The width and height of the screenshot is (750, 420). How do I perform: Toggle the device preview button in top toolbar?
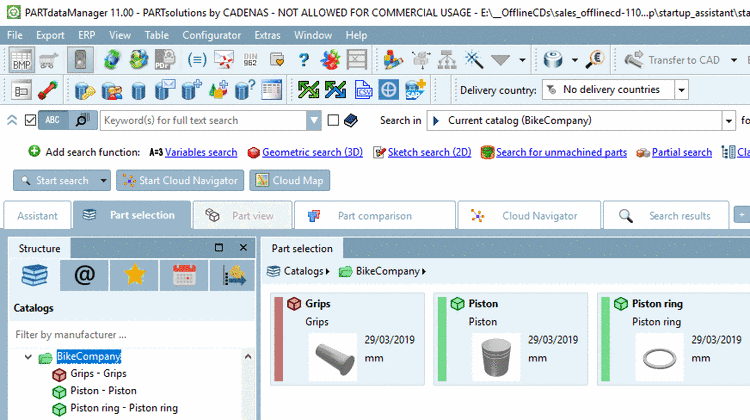80,60
